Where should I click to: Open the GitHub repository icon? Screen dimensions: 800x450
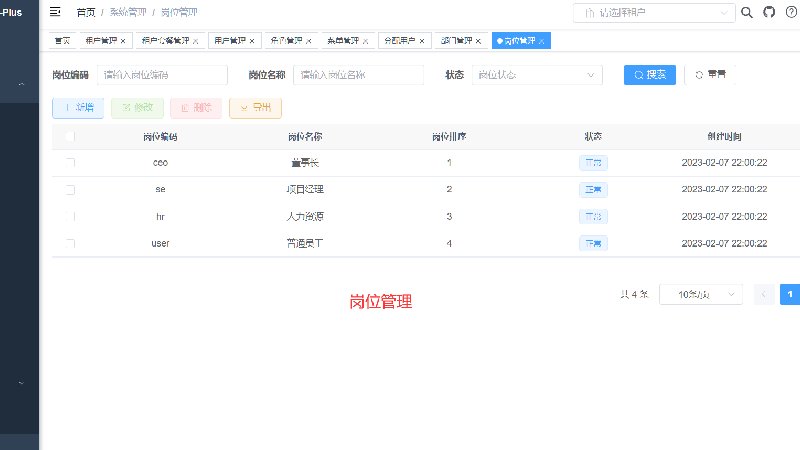click(769, 12)
